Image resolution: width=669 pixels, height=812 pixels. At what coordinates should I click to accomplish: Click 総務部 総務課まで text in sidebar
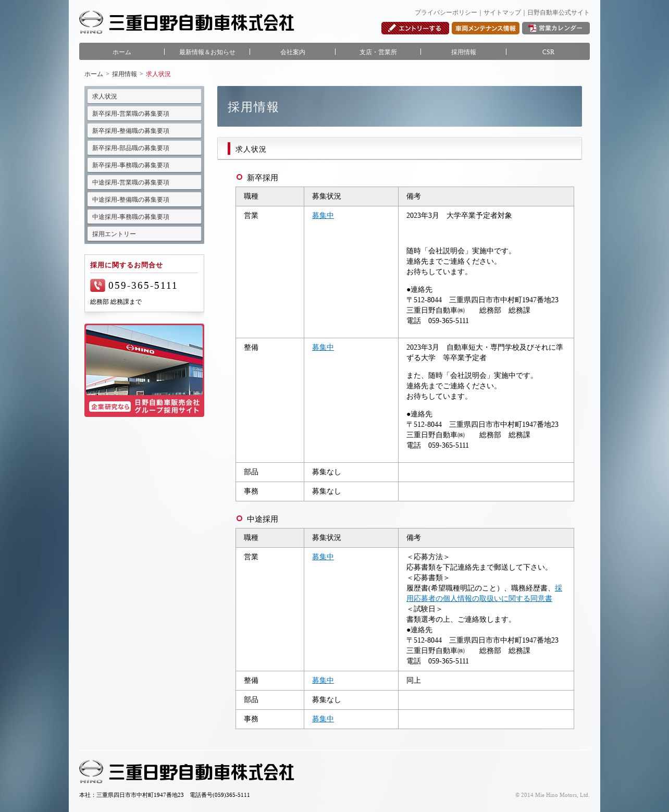coord(116,302)
